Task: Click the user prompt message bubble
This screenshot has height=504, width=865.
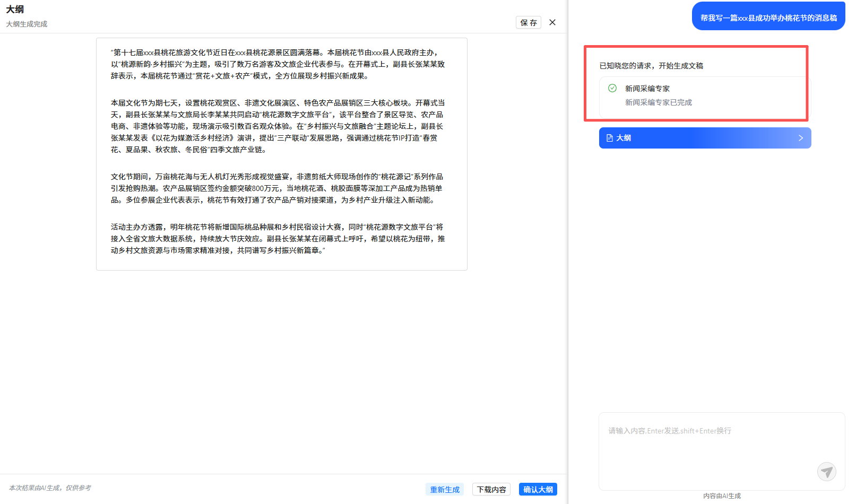Action: [768, 18]
